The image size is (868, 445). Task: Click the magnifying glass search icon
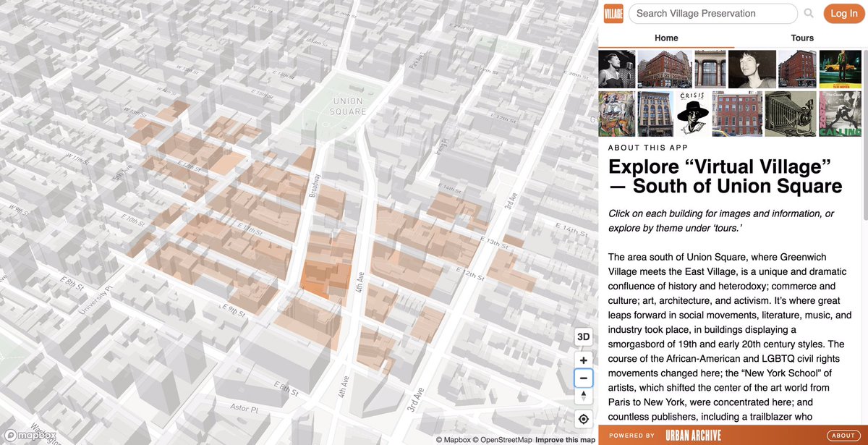pos(809,13)
